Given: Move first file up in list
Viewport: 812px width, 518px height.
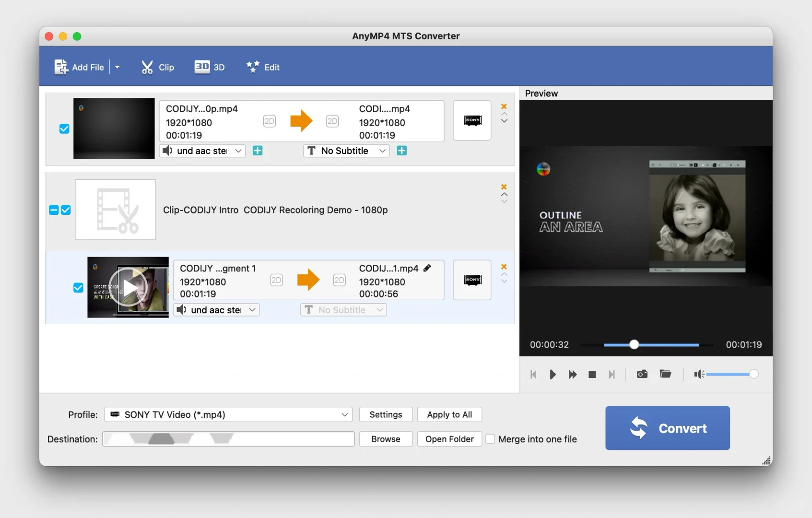Looking at the screenshot, I should point(504,114).
